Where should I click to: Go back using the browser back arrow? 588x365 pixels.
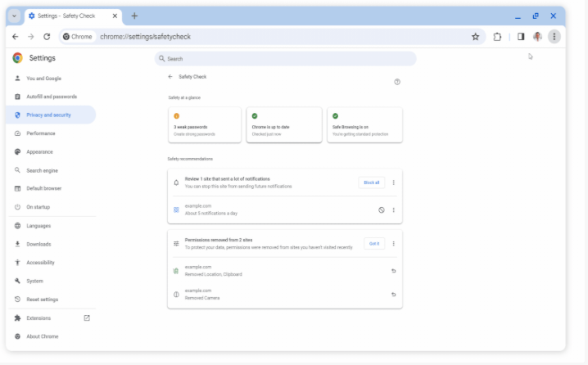pos(16,37)
